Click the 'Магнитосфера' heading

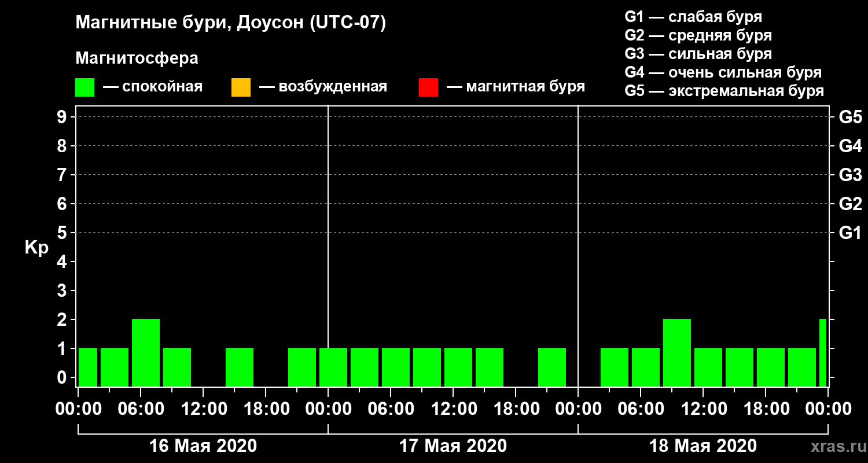137,58
